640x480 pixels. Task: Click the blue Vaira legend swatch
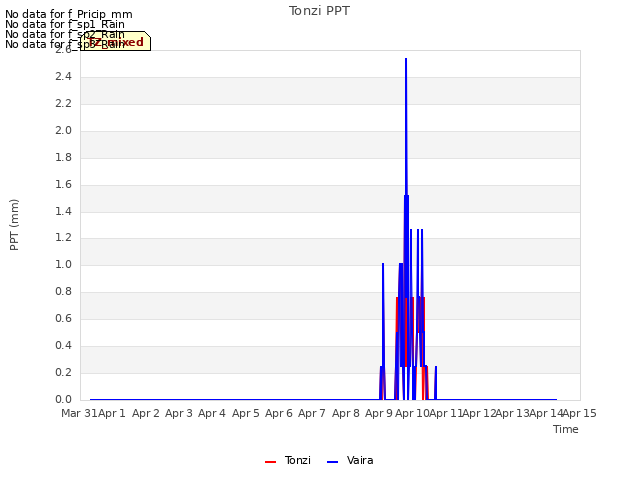tap(333, 462)
